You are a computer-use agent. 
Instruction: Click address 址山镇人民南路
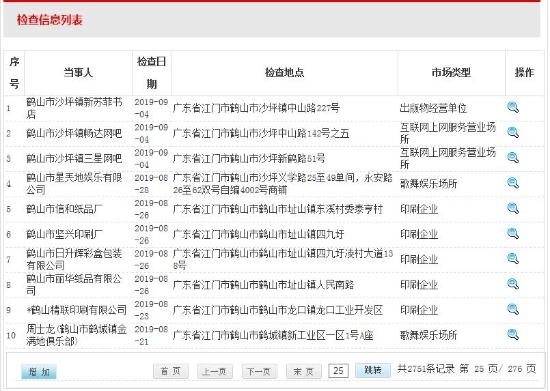click(x=321, y=285)
